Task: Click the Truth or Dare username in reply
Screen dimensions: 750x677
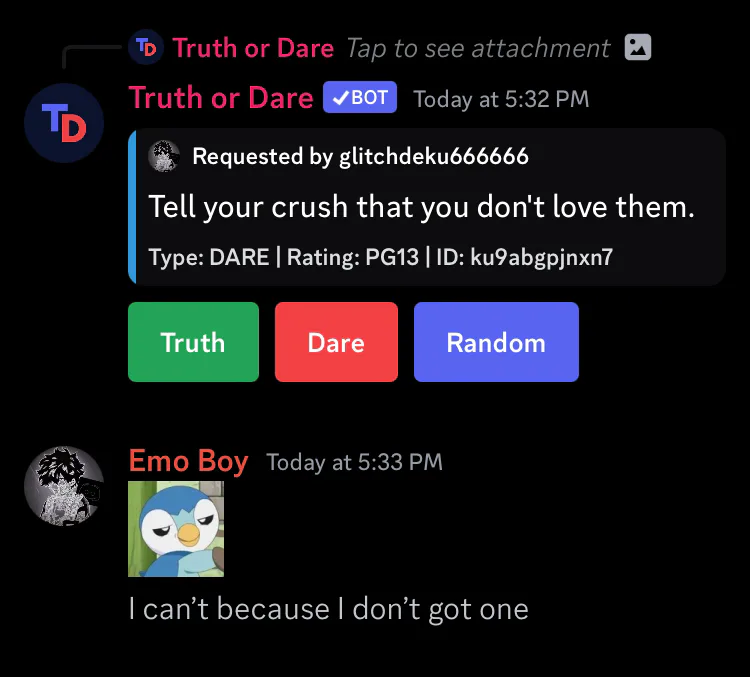Action: coord(253,48)
